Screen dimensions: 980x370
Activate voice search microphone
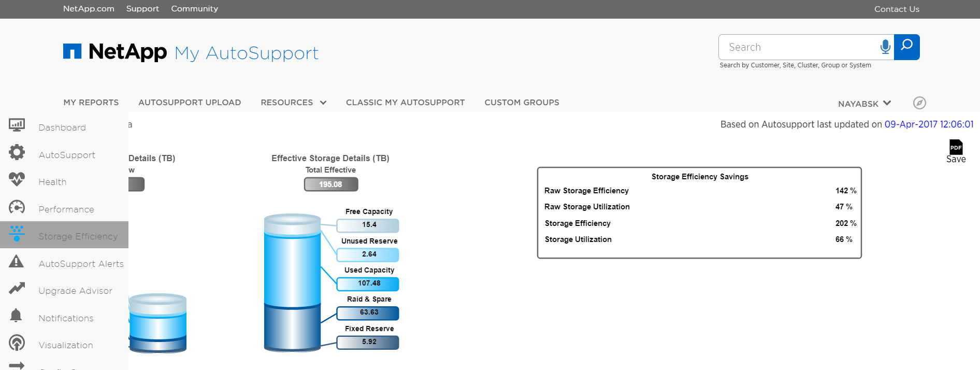click(x=885, y=47)
